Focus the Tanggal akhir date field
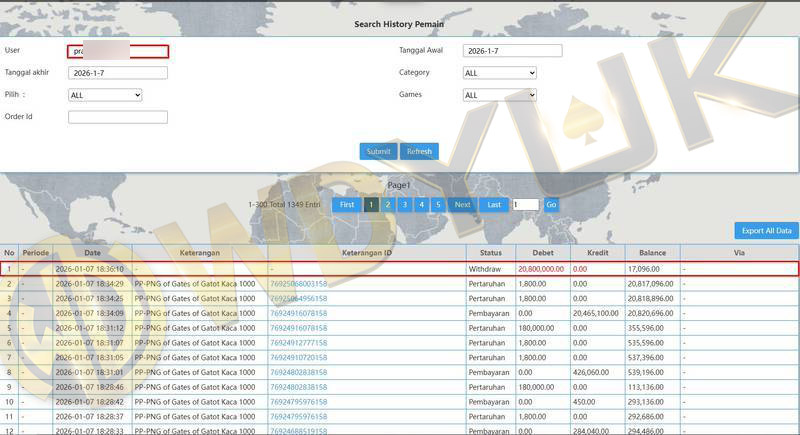The height and width of the screenshot is (435, 800). point(118,73)
